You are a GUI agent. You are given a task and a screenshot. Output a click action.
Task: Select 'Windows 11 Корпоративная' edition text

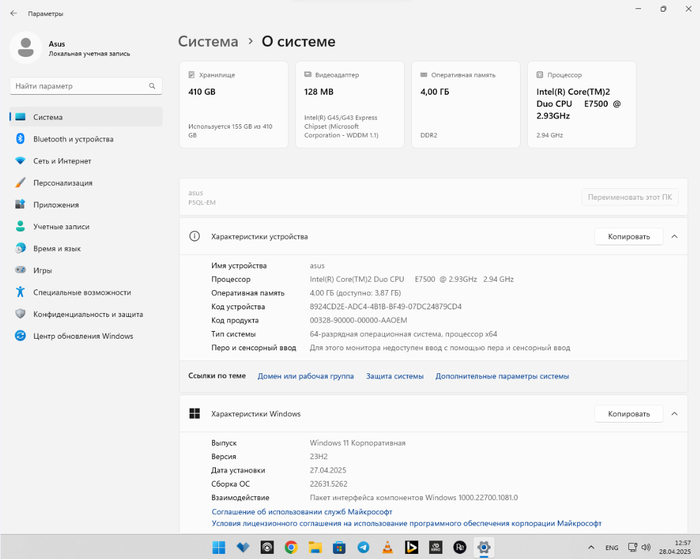(x=358, y=443)
